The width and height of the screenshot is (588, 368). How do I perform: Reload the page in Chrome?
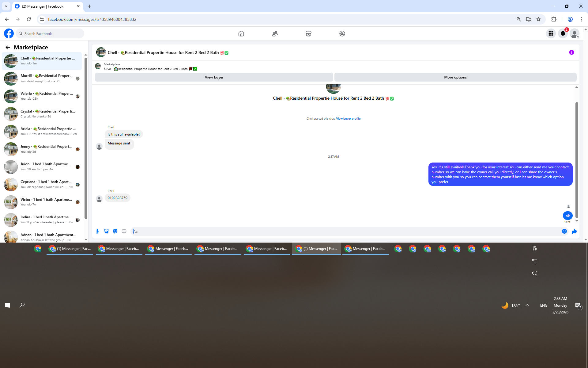[x=29, y=19]
